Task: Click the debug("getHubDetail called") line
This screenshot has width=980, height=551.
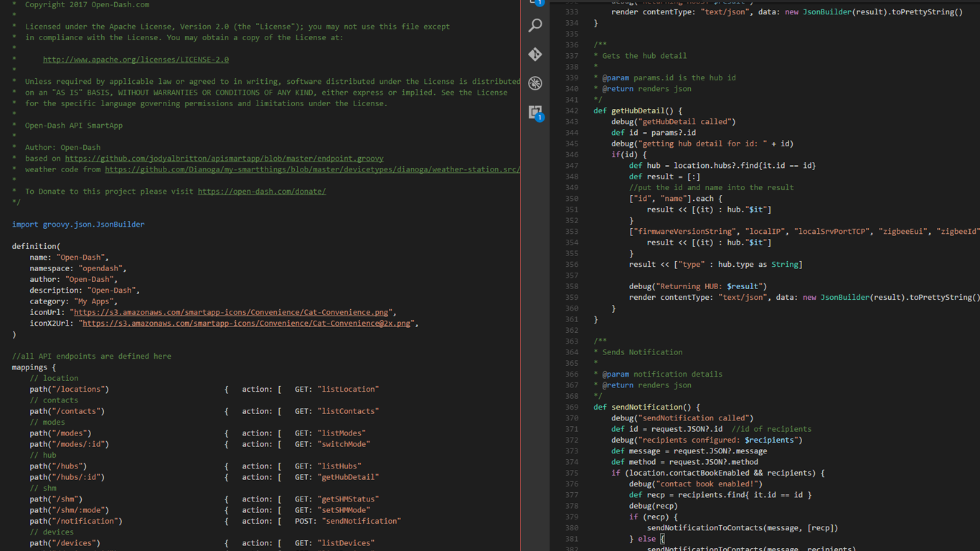Action: [x=674, y=122]
